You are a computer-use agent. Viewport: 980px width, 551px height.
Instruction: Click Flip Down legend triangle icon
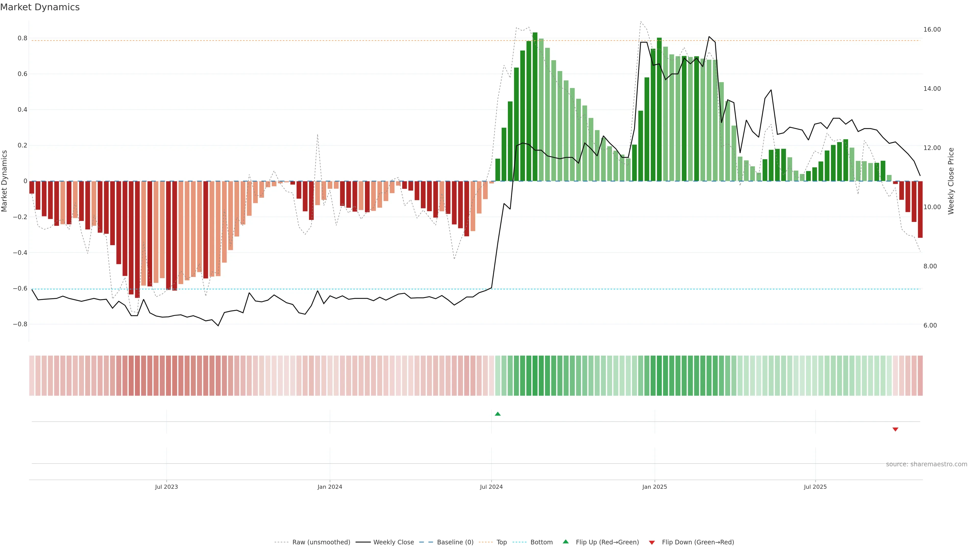tap(652, 542)
